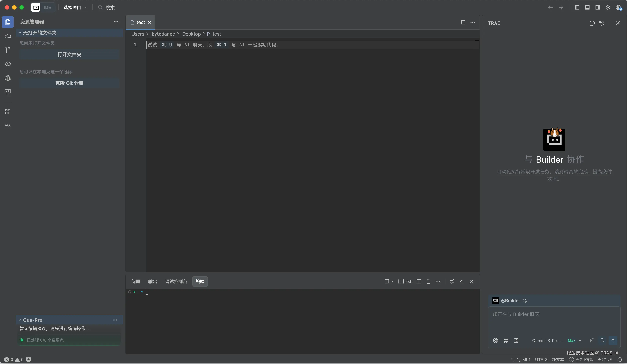Toggle the left primary sidebar visibility
The image size is (627, 364).
[577, 8]
